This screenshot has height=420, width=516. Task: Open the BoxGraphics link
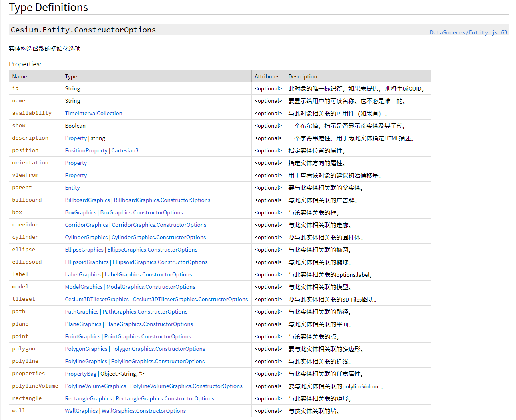(x=81, y=212)
